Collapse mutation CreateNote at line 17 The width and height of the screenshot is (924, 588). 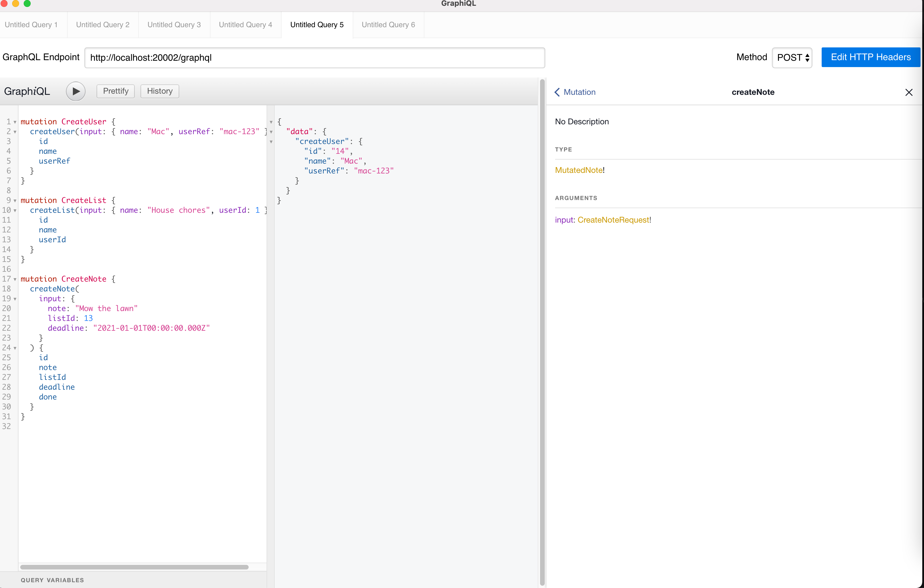click(x=15, y=279)
